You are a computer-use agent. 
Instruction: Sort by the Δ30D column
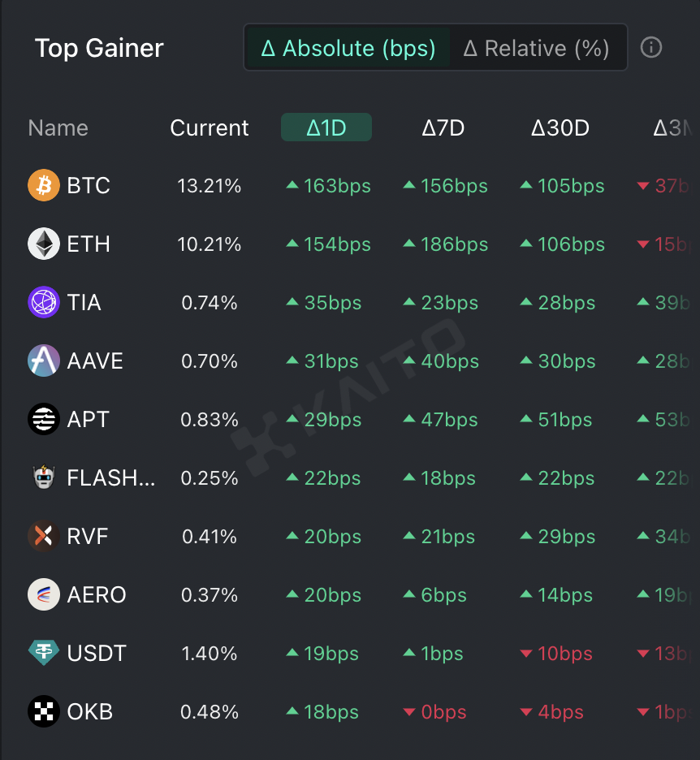(x=560, y=127)
